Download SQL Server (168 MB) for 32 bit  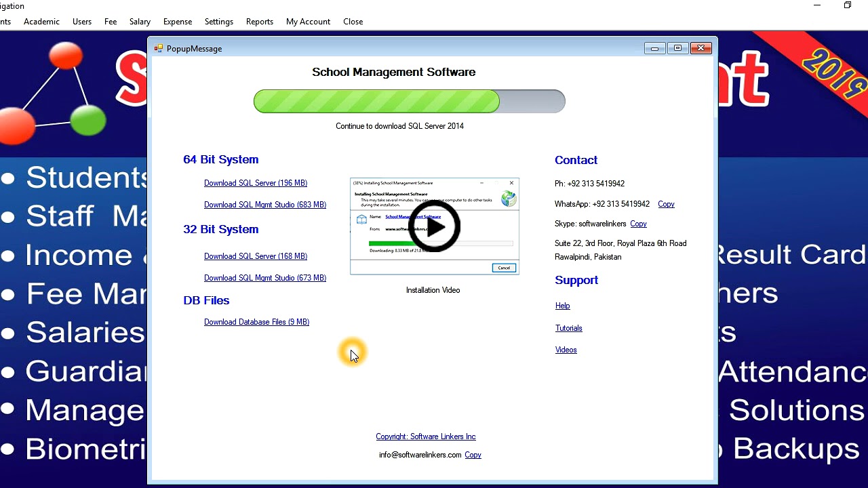(256, 256)
